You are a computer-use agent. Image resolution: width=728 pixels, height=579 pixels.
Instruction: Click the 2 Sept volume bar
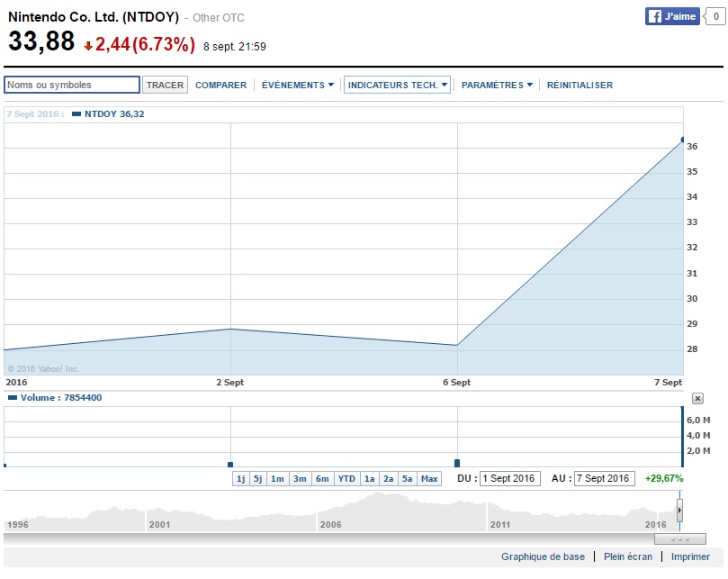click(x=230, y=465)
